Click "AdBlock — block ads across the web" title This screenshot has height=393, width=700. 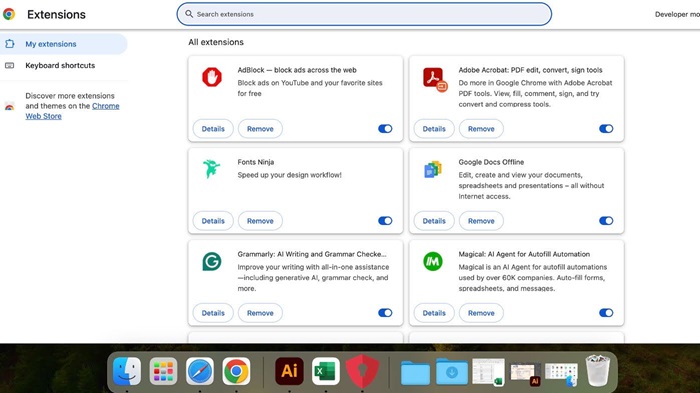[297, 70]
